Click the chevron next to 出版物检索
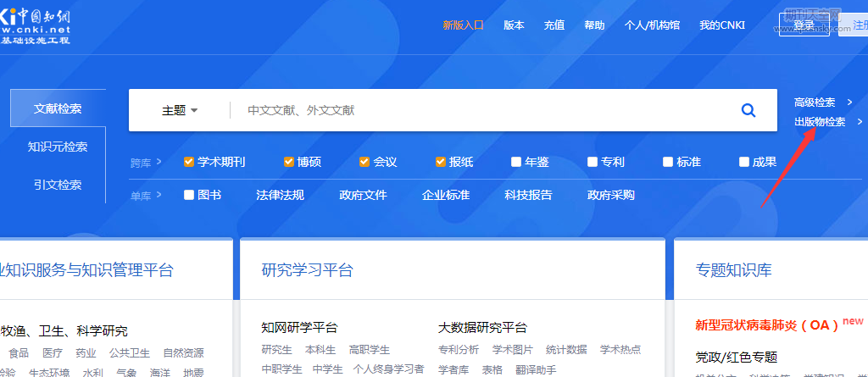 (860, 122)
